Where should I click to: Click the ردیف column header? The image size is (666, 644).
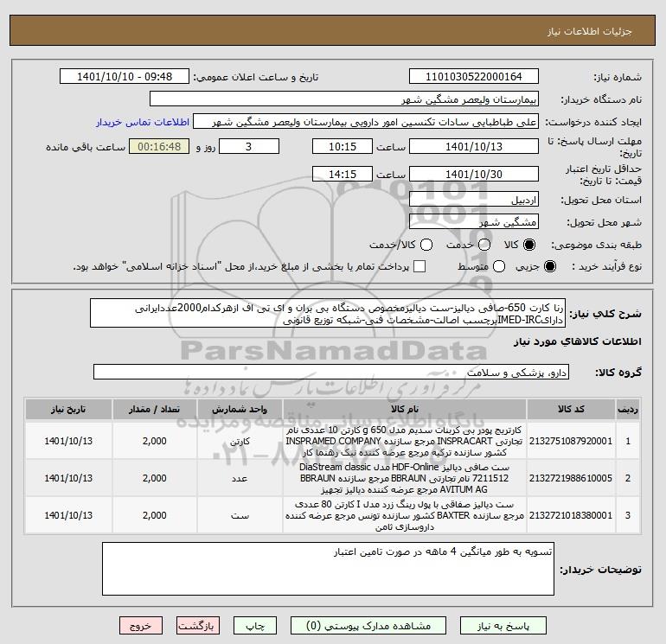click(628, 409)
